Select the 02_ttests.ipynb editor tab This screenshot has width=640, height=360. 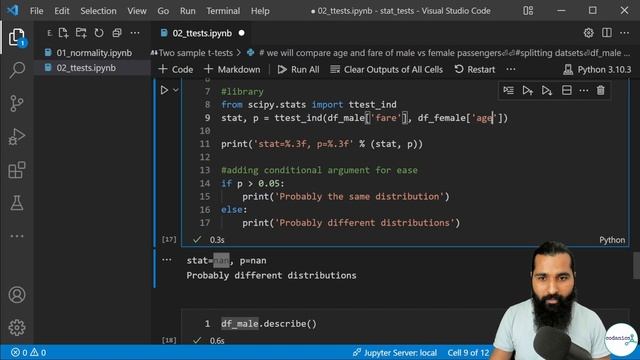(x=202, y=33)
